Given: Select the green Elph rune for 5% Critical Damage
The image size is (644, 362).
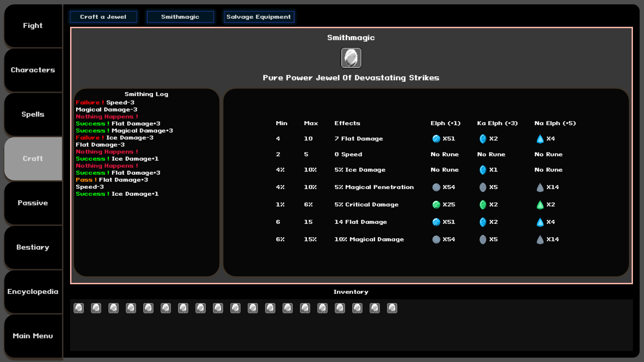Looking at the screenshot, I should tap(436, 204).
